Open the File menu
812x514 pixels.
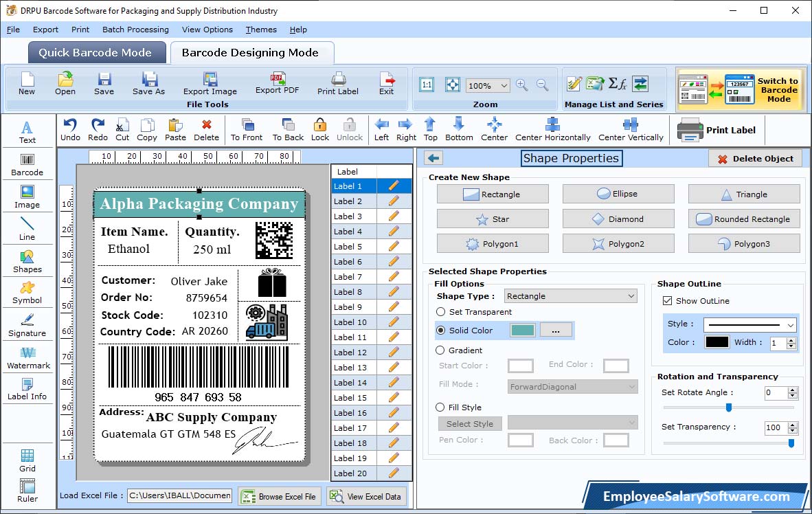[x=13, y=30]
